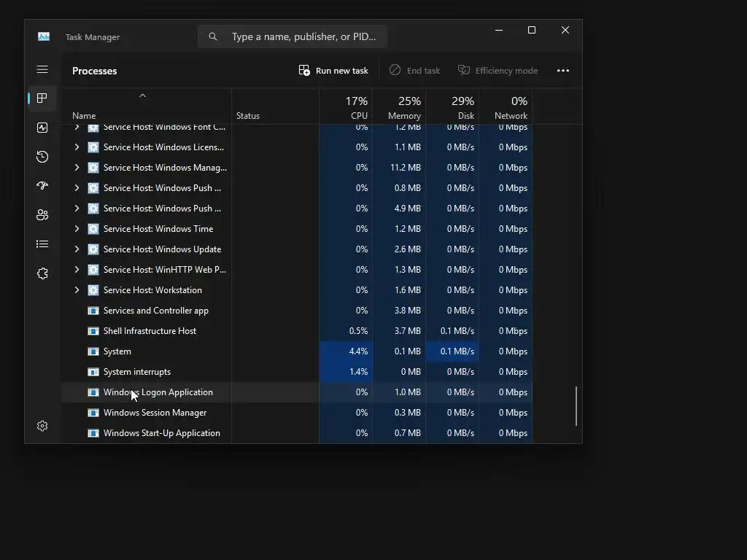The width and height of the screenshot is (747, 560).
Task: Click the System interrupts process icon
Action: point(93,372)
